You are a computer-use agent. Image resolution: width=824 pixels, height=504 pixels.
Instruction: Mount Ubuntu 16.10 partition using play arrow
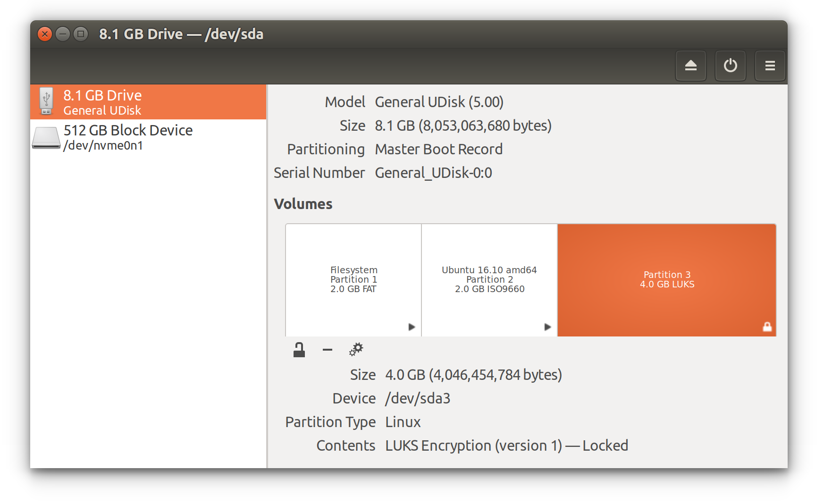coord(547,327)
